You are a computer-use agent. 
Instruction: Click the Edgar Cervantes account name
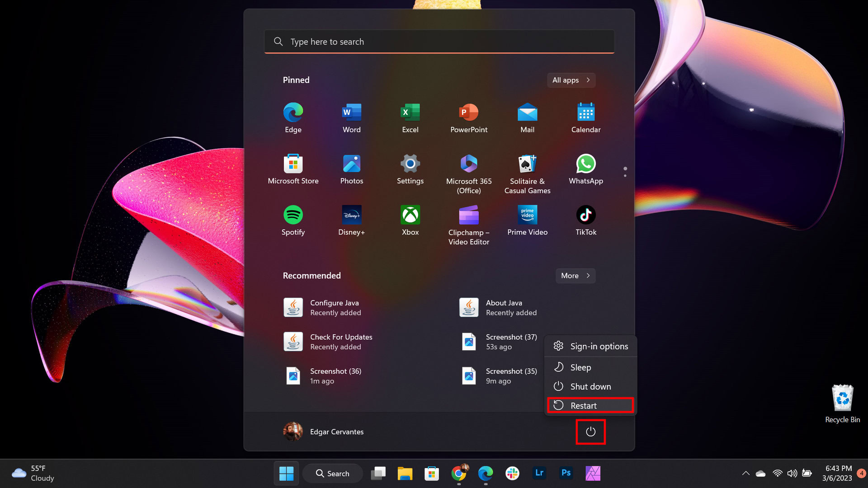[336, 432]
